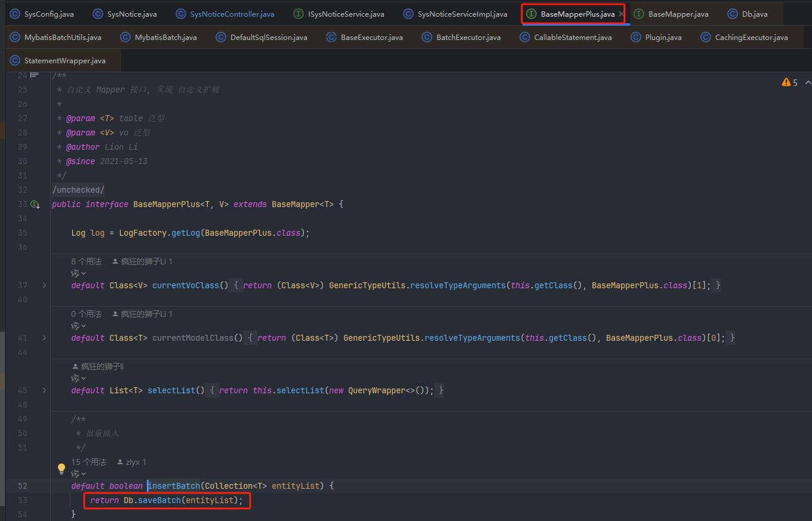Expand the folded currentModelClass method at line 41
Viewport: 812px width, 521px height.
pyautogui.click(x=44, y=338)
